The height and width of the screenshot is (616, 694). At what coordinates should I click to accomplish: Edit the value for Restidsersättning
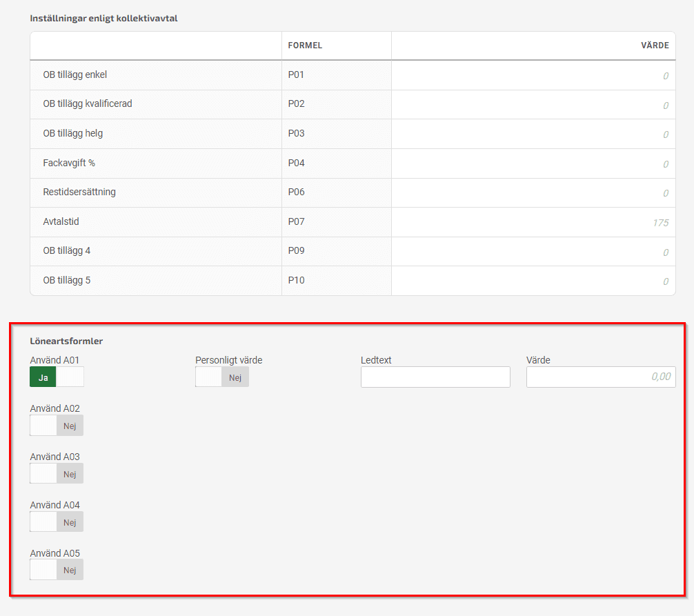pyautogui.click(x=533, y=193)
